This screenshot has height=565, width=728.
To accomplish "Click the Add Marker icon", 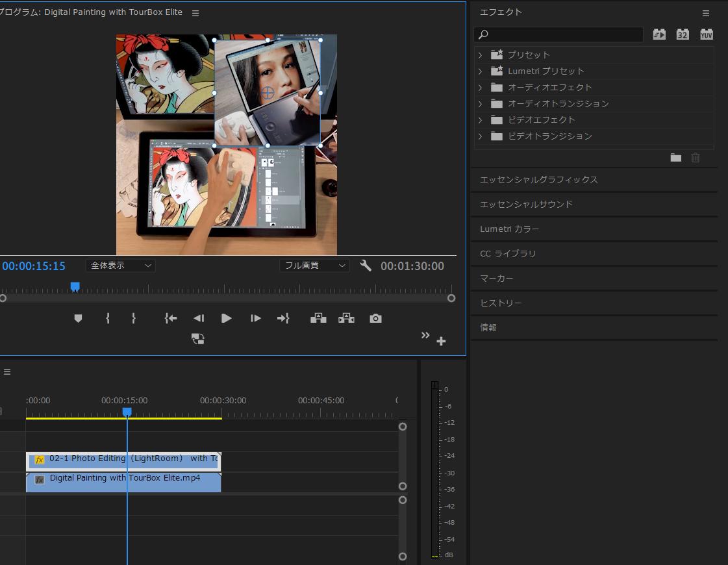I will [78, 318].
